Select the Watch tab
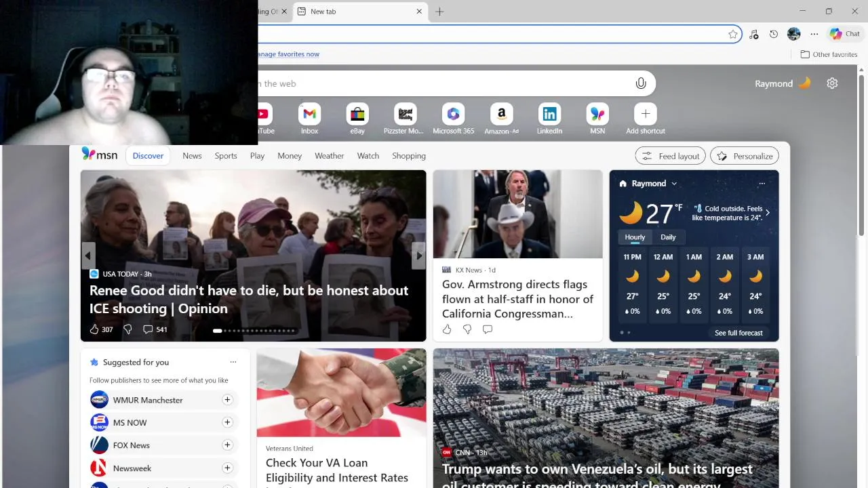The height and width of the screenshot is (488, 868). (x=368, y=156)
